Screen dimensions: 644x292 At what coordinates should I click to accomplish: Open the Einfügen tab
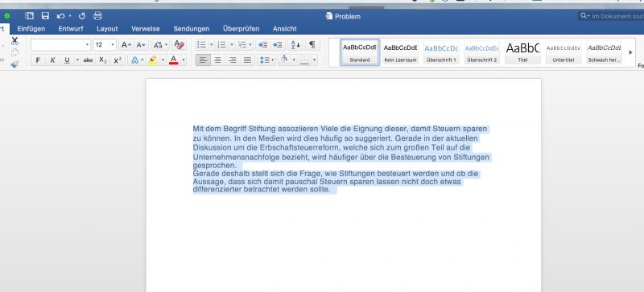tap(31, 29)
